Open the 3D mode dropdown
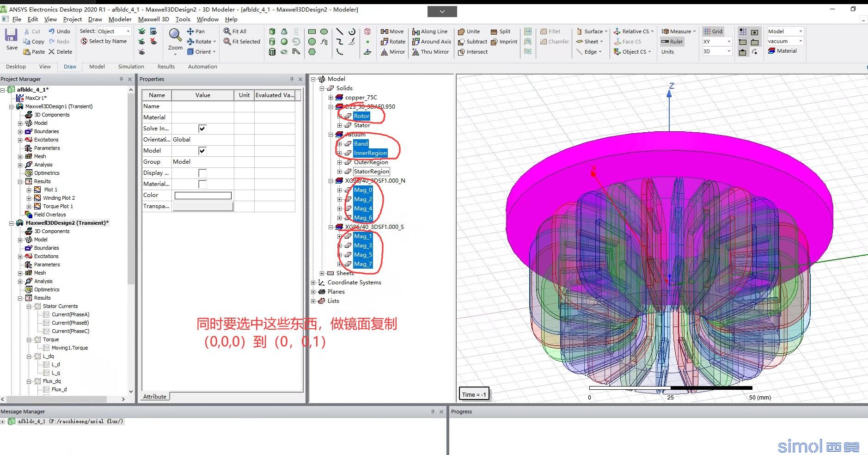The image size is (868, 455). (717, 51)
